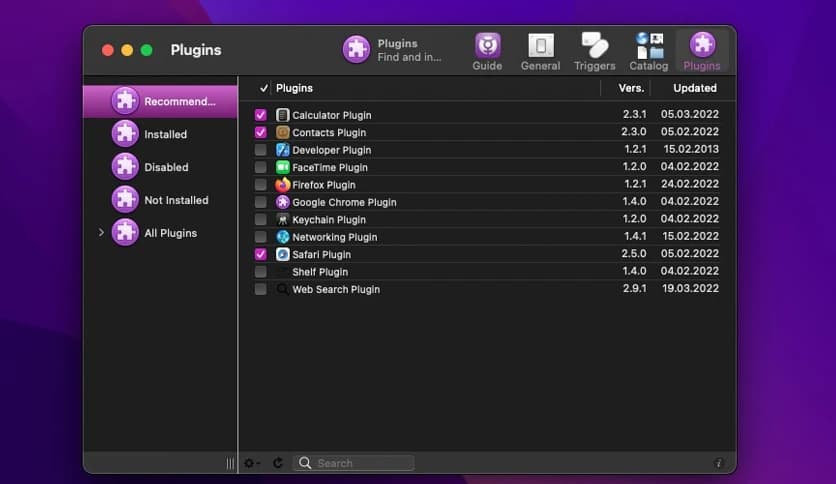The width and height of the screenshot is (836, 484).
Task: Sort by the Updated column header
Action: coord(694,88)
